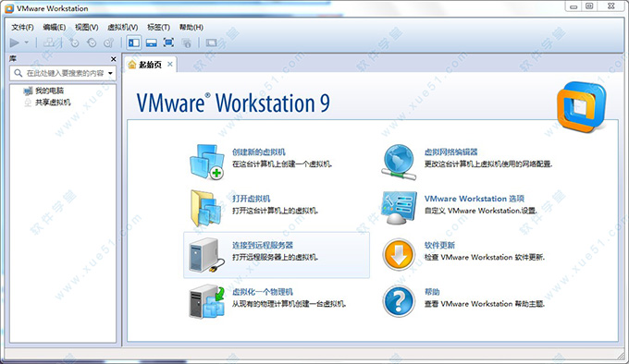Click the revert to snapshot toolbar icon
Viewport: 629px width, 364px height.
[x=92, y=42]
